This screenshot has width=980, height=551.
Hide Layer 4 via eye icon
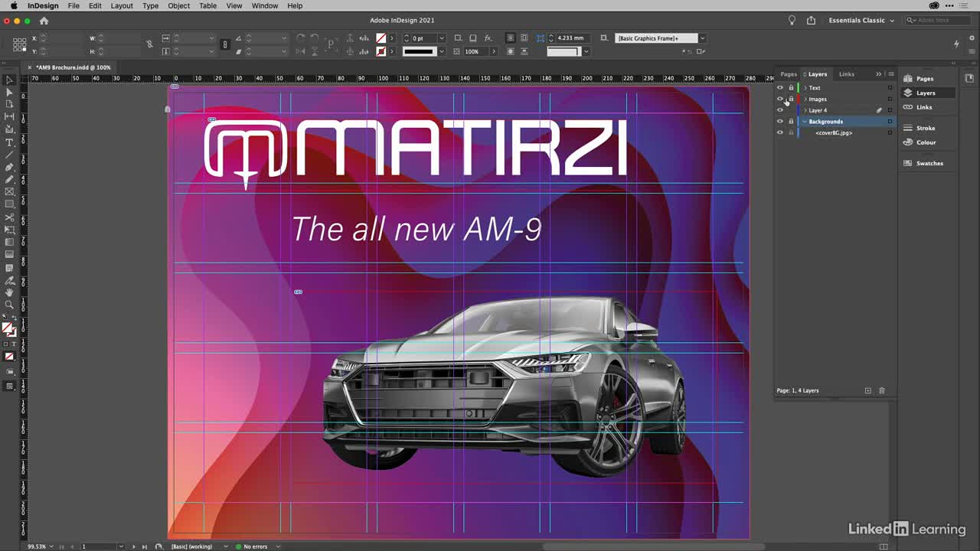click(x=780, y=110)
